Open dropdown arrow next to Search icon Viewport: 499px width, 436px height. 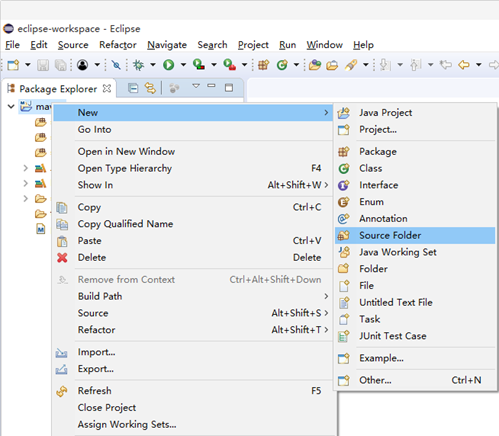[366, 65]
